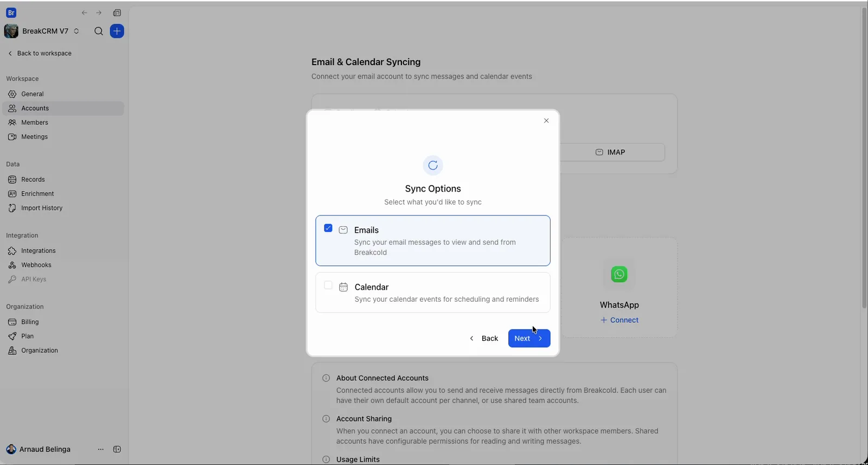Viewport: 868px width, 465px height.
Task: Click the Arnaud Belinga user avatar
Action: 11,449
